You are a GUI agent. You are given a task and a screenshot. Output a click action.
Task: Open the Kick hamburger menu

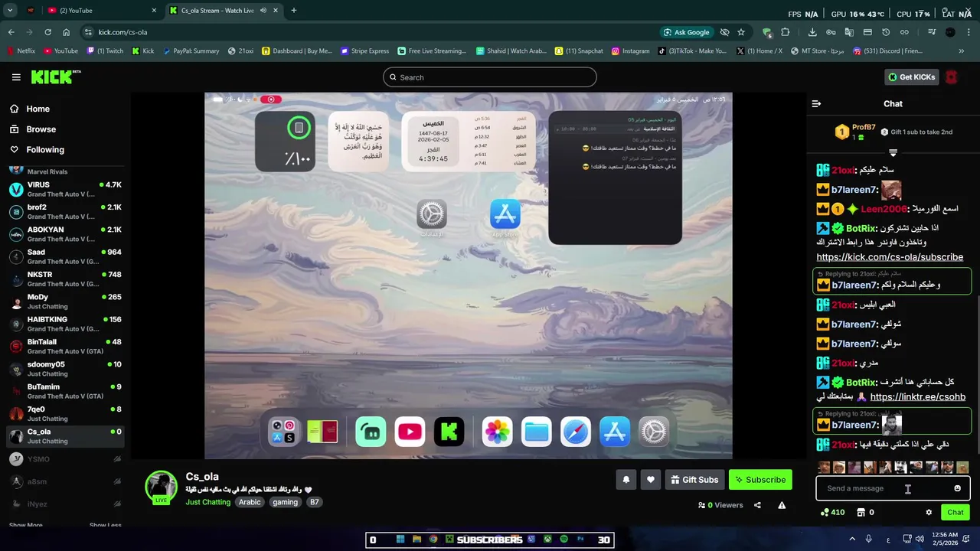click(16, 77)
